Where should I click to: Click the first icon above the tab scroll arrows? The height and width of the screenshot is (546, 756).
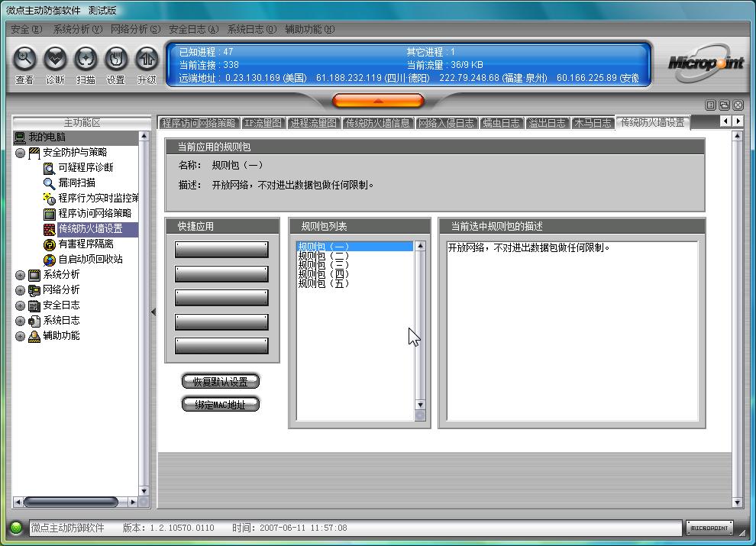pos(711,105)
